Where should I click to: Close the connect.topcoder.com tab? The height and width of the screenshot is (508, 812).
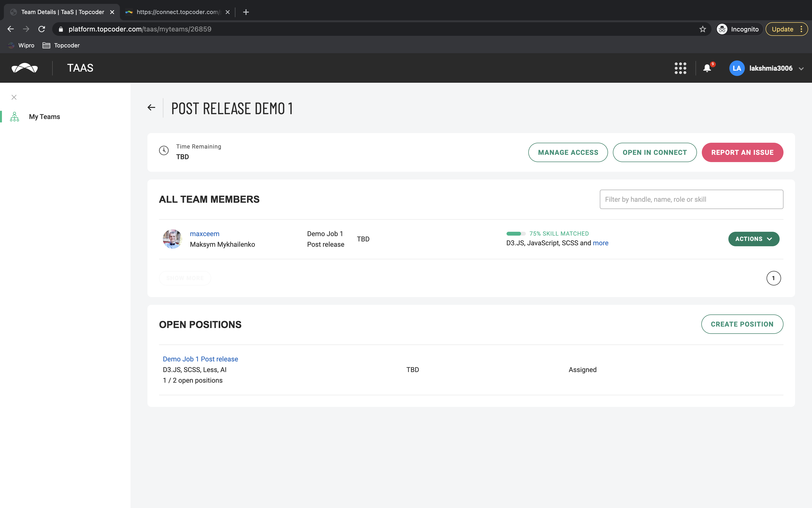coord(227,12)
